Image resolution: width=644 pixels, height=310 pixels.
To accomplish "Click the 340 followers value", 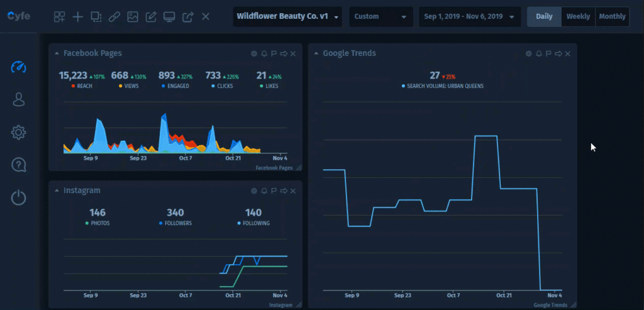I will tap(175, 213).
